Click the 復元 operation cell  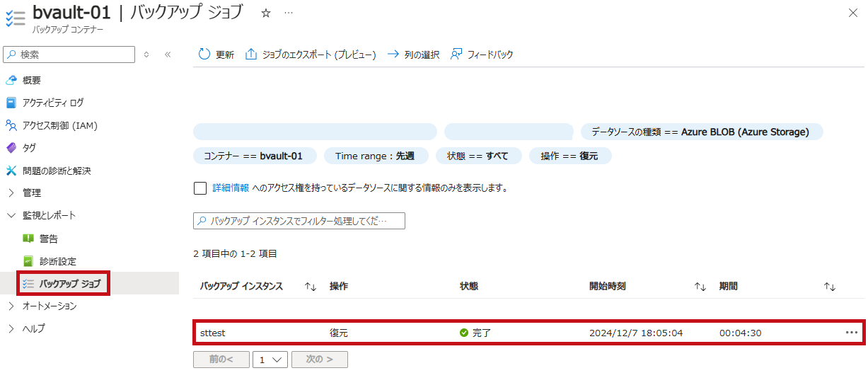[339, 333]
